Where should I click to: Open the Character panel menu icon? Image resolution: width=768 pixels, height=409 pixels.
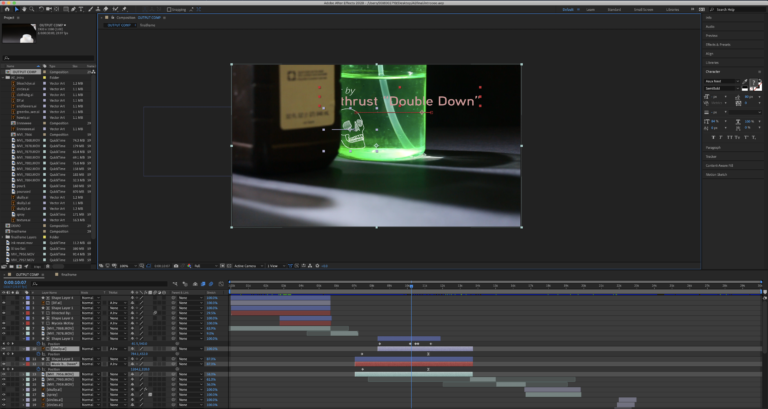pos(760,72)
